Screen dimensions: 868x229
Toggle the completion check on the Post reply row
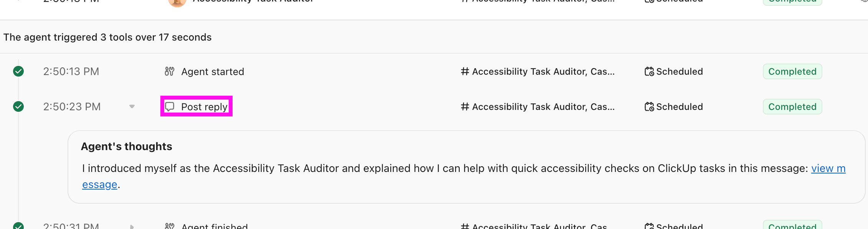[18, 106]
